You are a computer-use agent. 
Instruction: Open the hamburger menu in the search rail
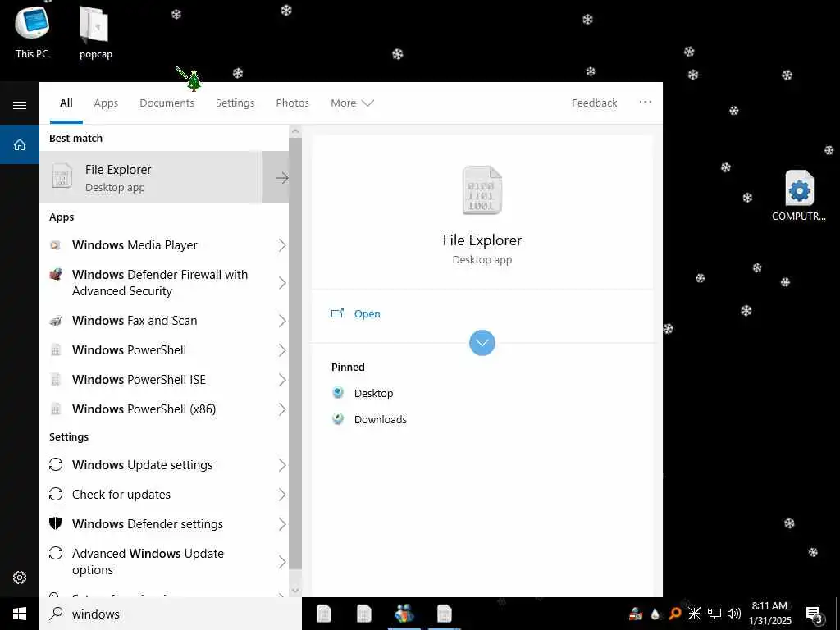[20, 105]
